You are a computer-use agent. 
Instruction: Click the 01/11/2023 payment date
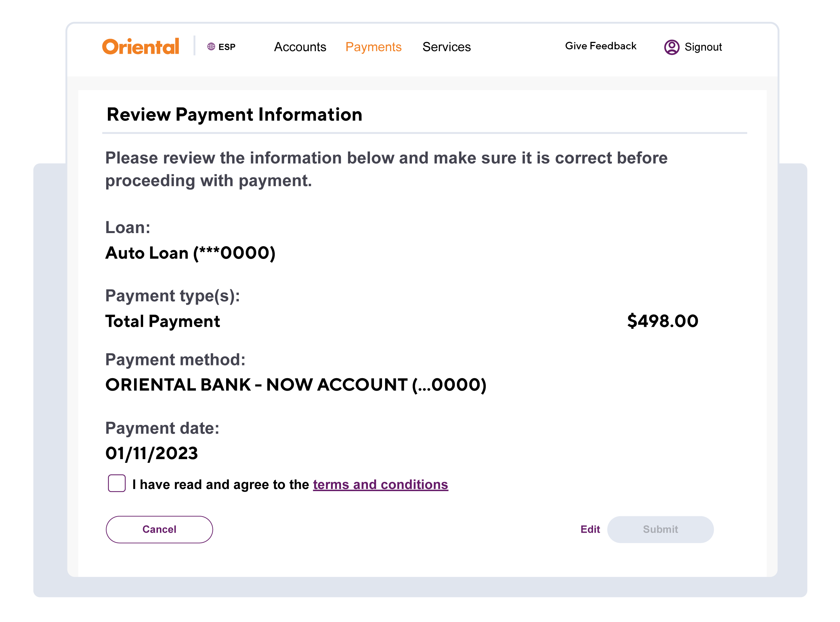click(x=152, y=453)
